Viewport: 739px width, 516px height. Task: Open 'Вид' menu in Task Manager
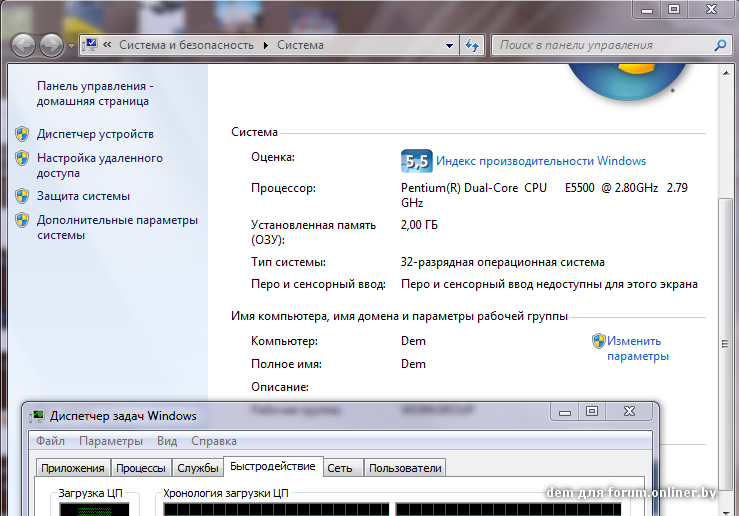click(167, 441)
